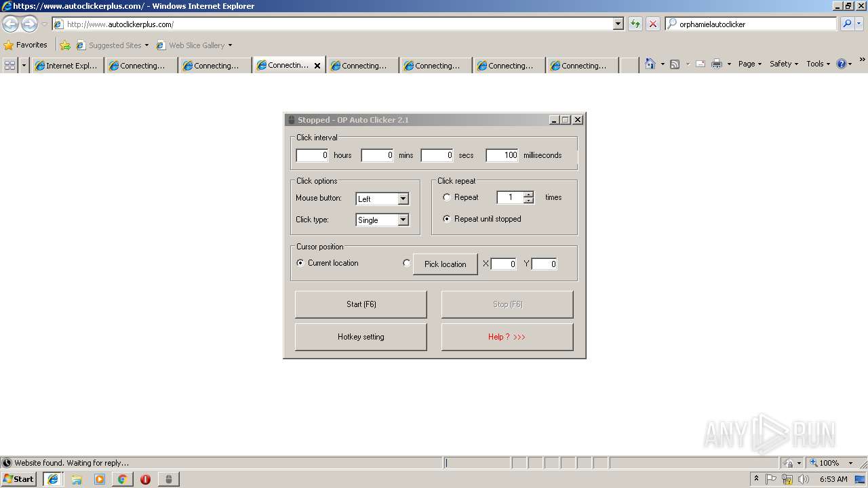
Task: Switch to the Internet Explorer tab
Action: [x=66, y=66]
